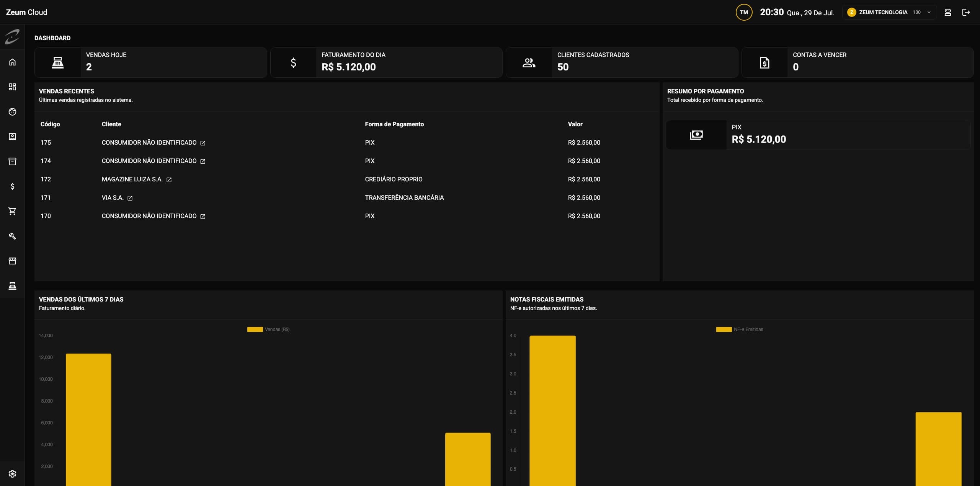Expand the ZEUM TECNOLOGIA company dropdown
This screenshot has height=486, width=980.
pos(889,12)
